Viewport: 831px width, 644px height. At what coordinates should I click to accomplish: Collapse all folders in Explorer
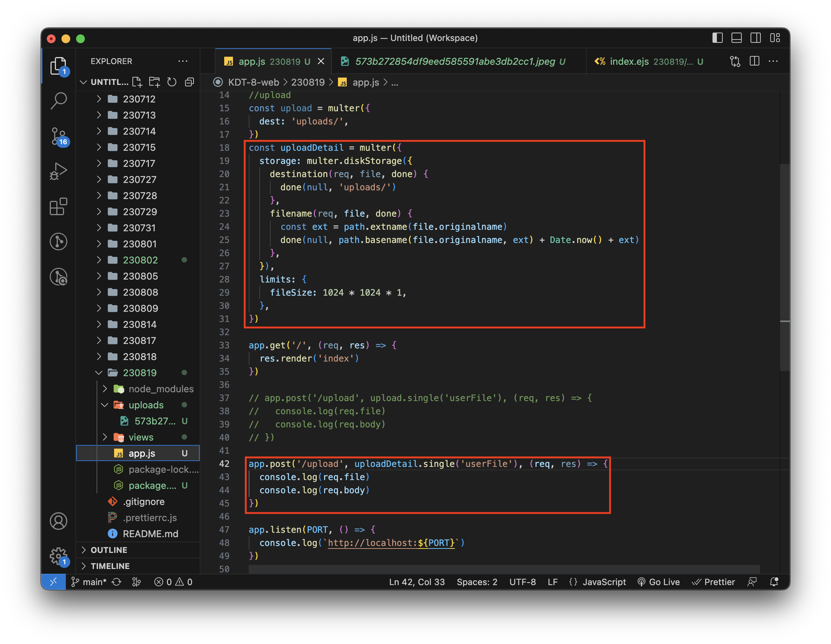(189, 82)
